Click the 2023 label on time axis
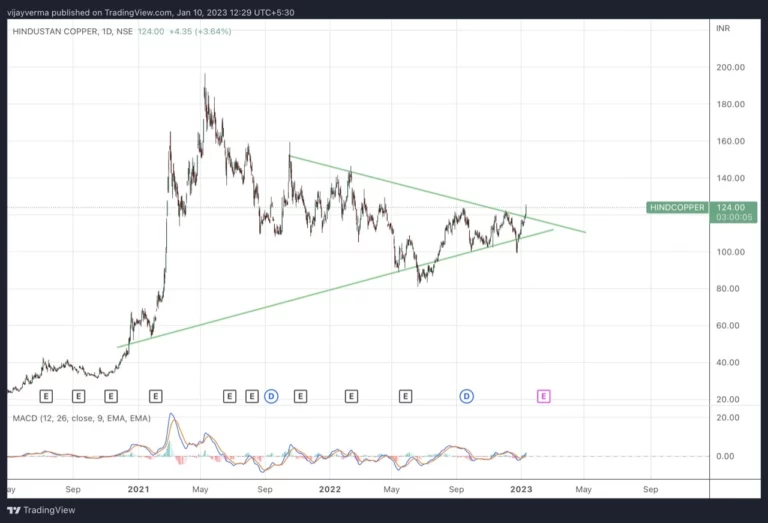768x523 pixels. point(520,490)
